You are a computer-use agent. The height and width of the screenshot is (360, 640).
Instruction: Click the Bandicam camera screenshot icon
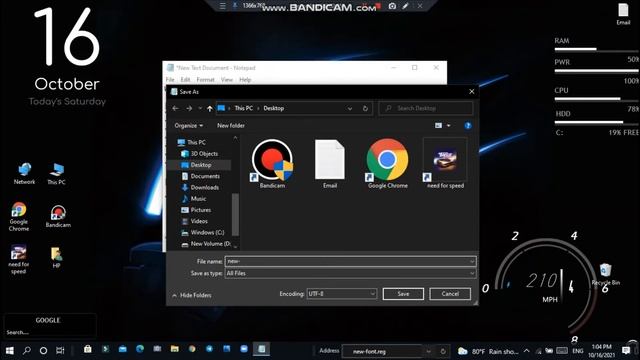(392, 6)
